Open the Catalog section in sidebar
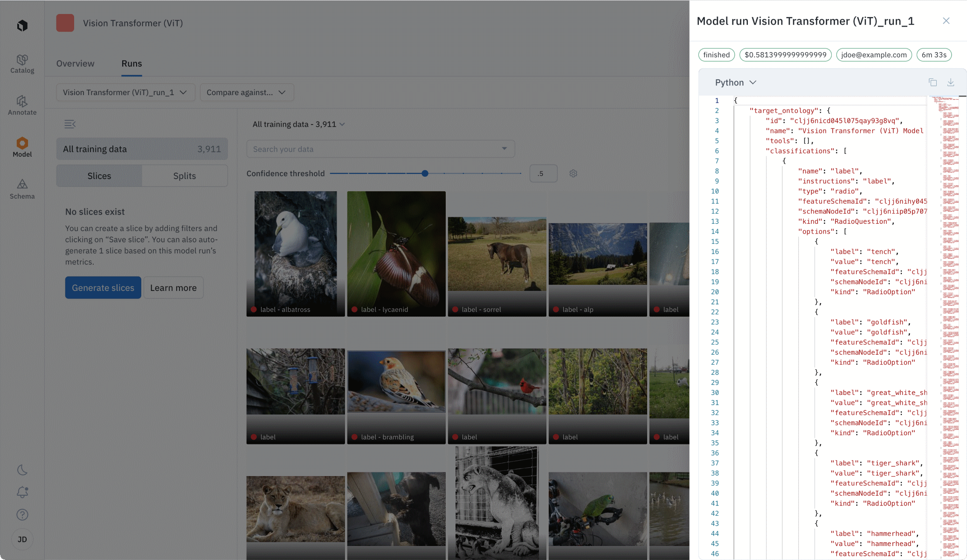 tap(22, 64)
